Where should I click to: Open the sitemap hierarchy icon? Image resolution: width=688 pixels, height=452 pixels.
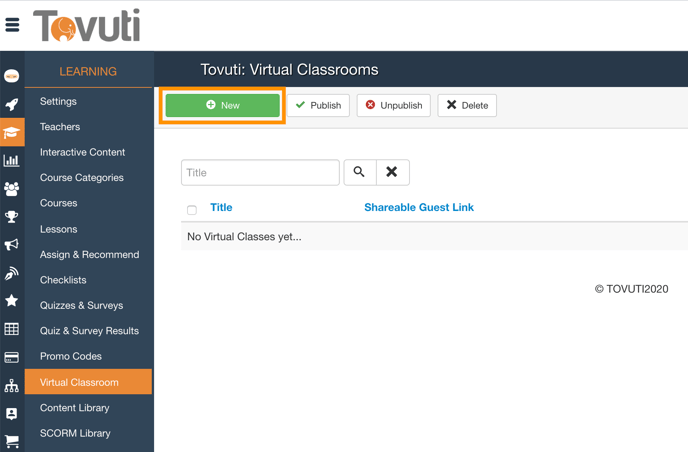[12, 385]
